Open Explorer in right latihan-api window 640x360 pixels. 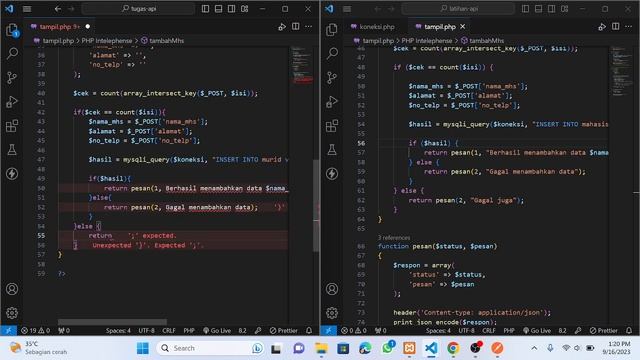coord(332,30)
